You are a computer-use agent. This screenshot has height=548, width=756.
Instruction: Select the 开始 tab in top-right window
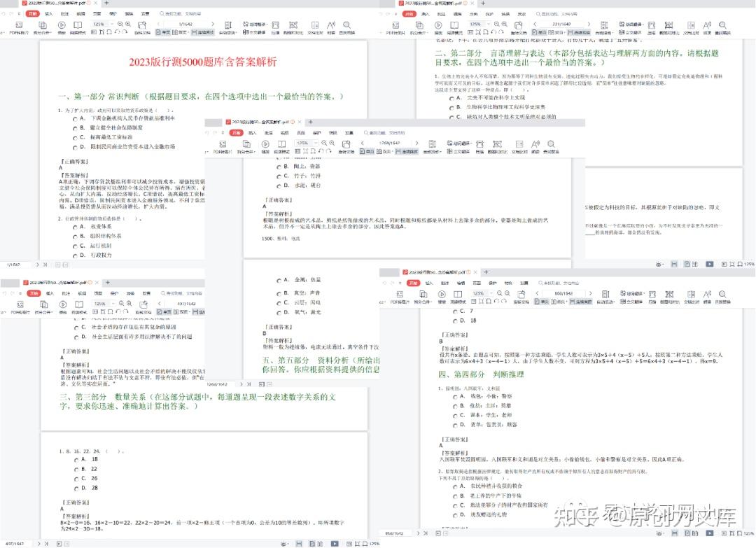[x=409, y=14]
